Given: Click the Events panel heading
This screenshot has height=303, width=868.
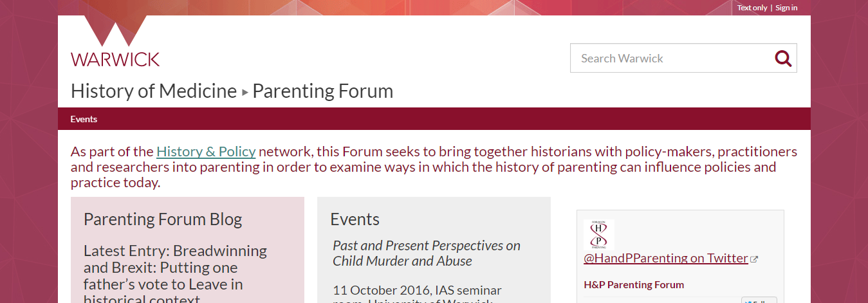Looking at the screenshot, I should click(355, 219).
